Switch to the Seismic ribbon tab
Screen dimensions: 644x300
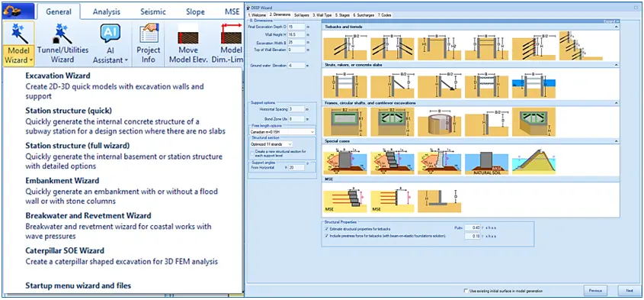coord(152,11)
